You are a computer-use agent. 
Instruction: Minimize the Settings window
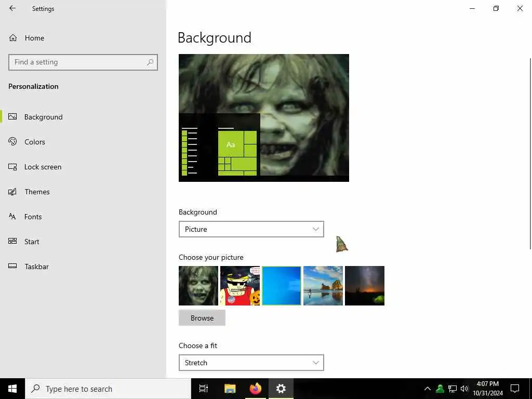472,8
